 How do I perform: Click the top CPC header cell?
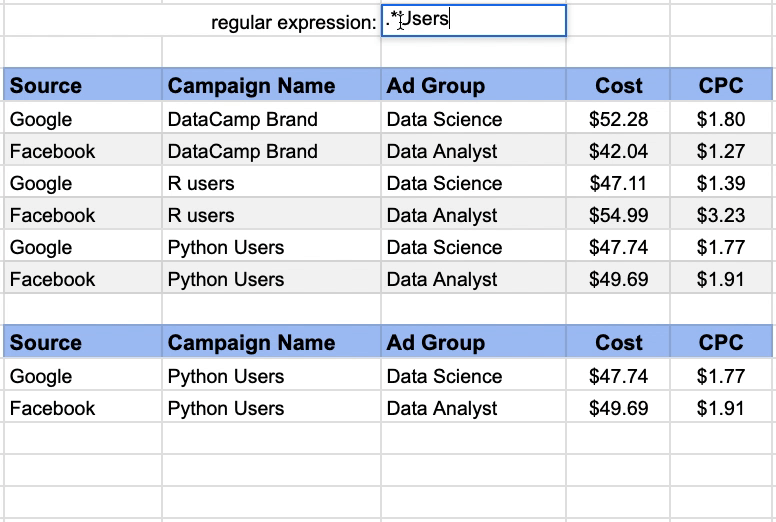721,85
